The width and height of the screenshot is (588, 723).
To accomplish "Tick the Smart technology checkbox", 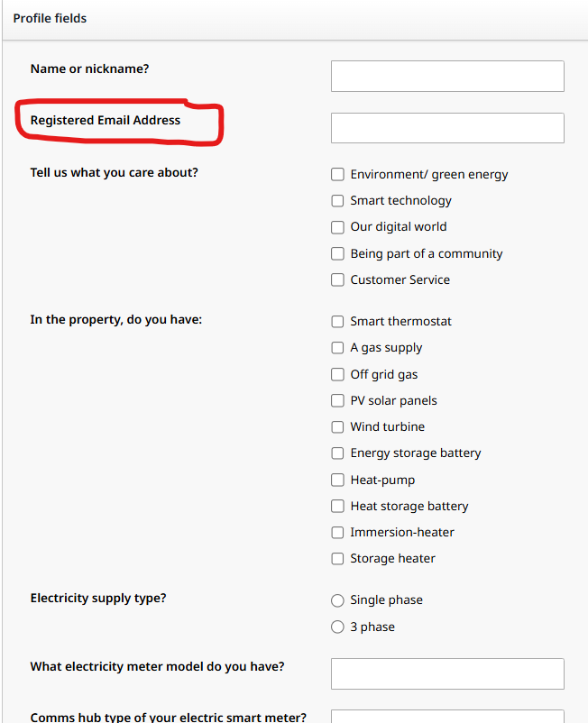I will point(337,200).
